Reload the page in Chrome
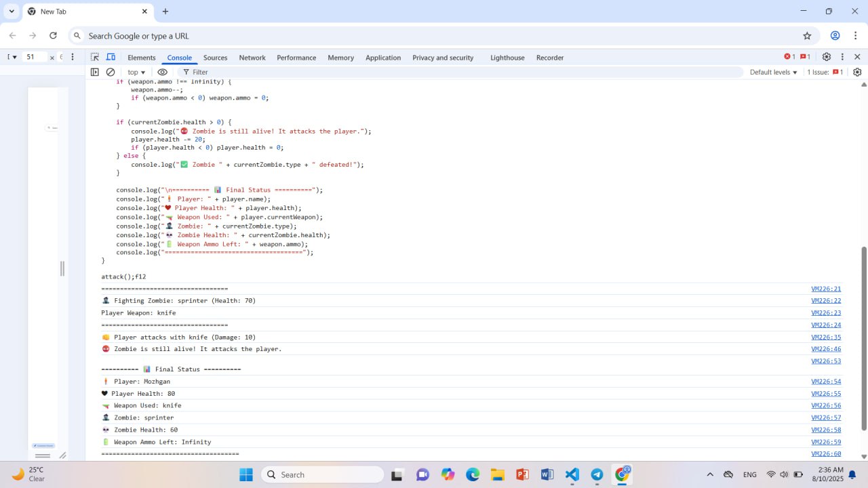 tap(53, 36)
